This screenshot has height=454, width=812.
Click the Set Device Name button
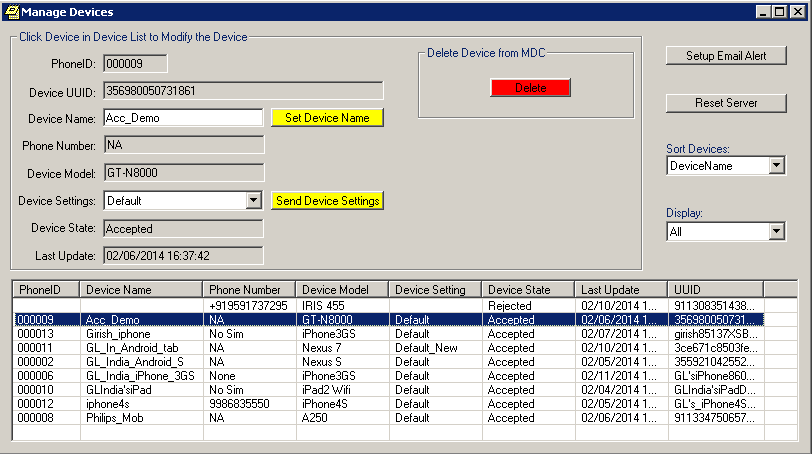pyautogui.click(x=327, y=118)
